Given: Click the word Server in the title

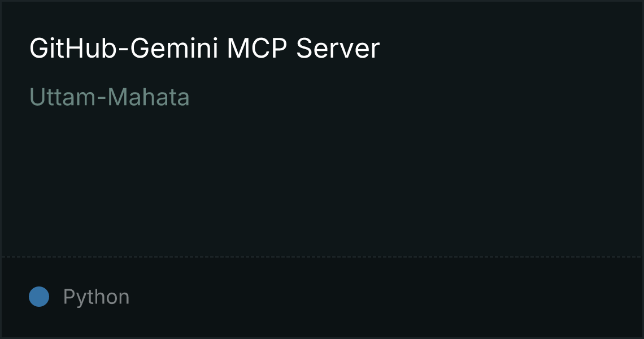Looking at the screenshot, I should point(338,49).
